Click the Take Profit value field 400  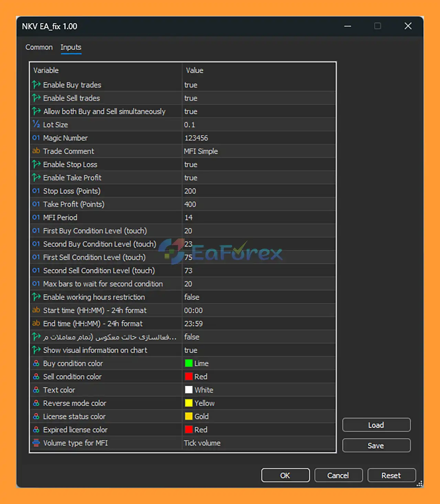tap(190, 204)
